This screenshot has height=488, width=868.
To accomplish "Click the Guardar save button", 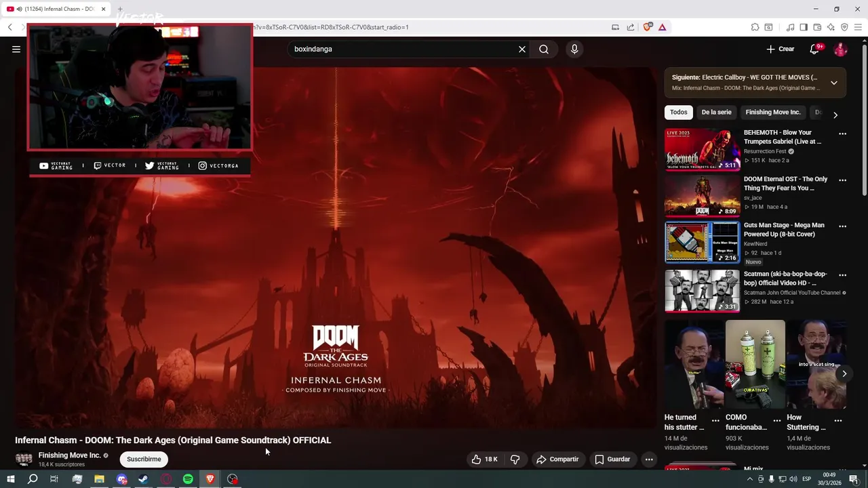I will click(612, 459).
